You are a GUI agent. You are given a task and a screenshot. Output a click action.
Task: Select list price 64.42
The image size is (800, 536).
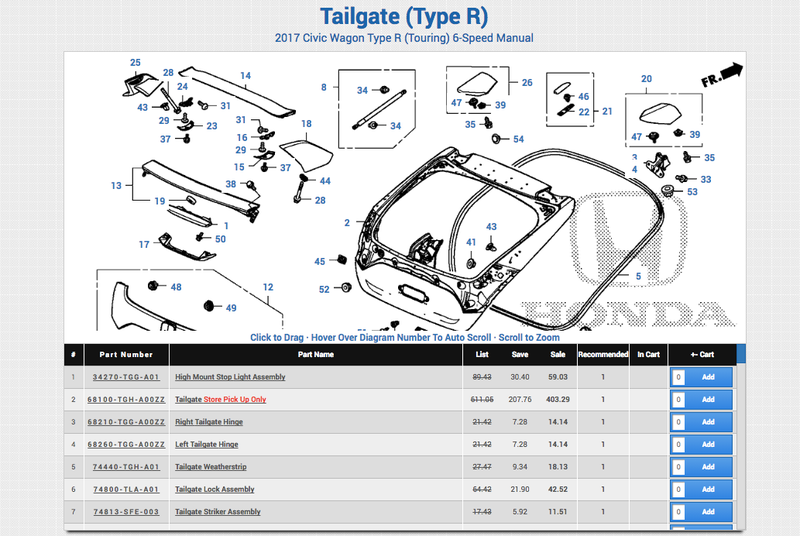[x=482, y=489]
